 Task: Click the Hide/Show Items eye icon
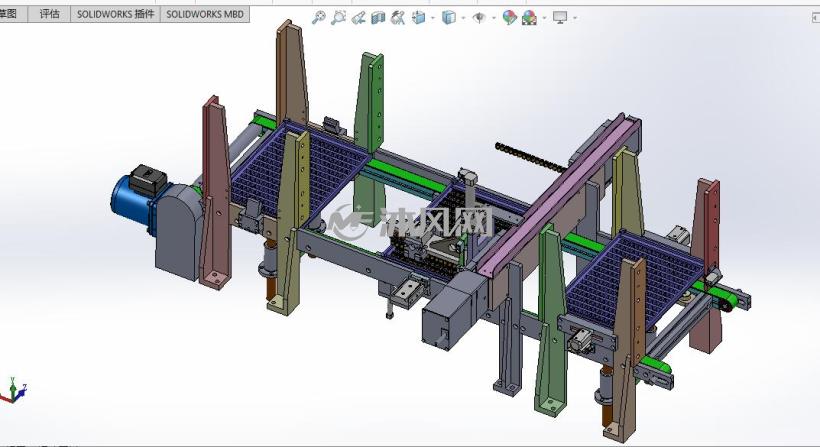479,18
